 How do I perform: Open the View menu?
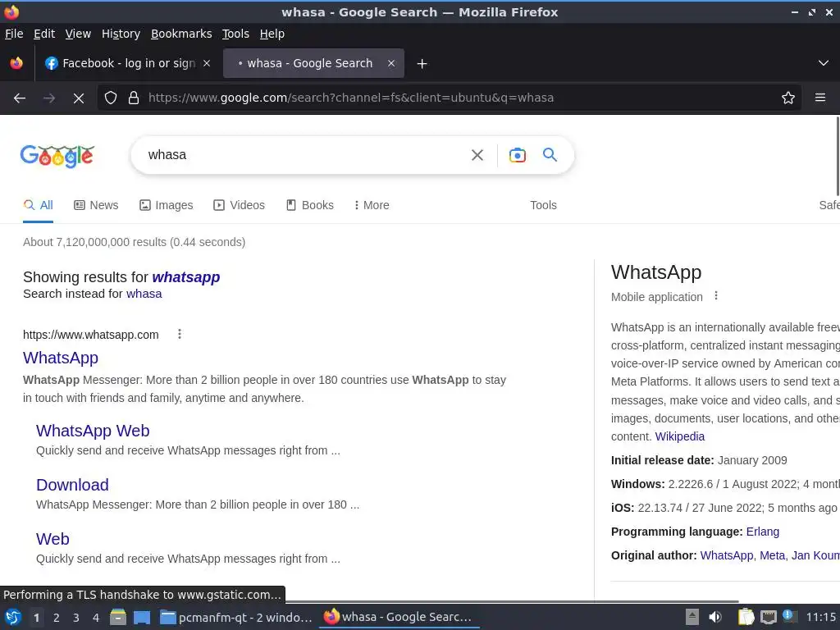[x=78, y=34]
